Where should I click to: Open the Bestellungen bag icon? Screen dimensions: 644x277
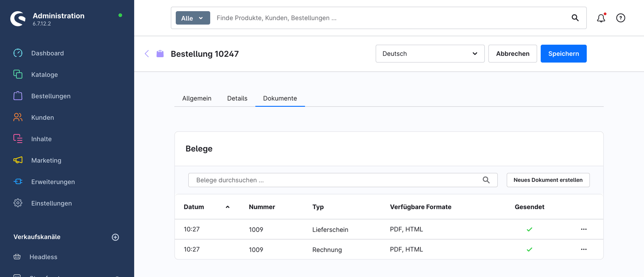coord(18,96)
